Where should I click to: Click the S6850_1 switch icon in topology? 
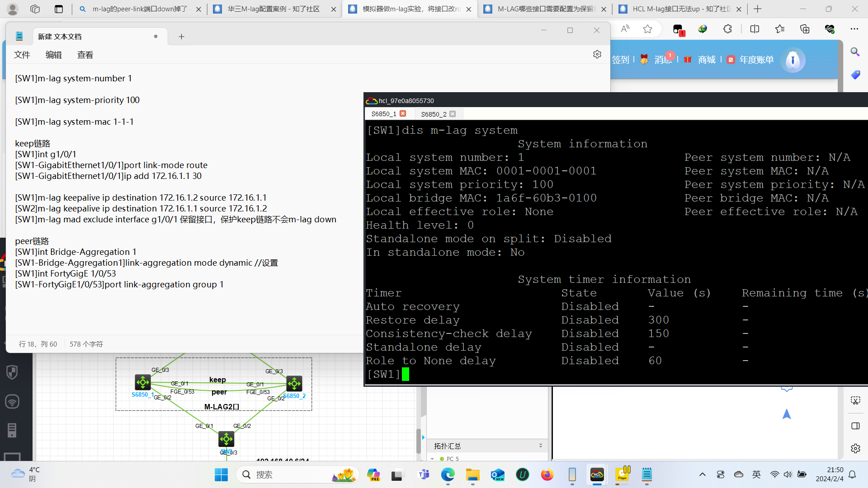coord(143,382)
